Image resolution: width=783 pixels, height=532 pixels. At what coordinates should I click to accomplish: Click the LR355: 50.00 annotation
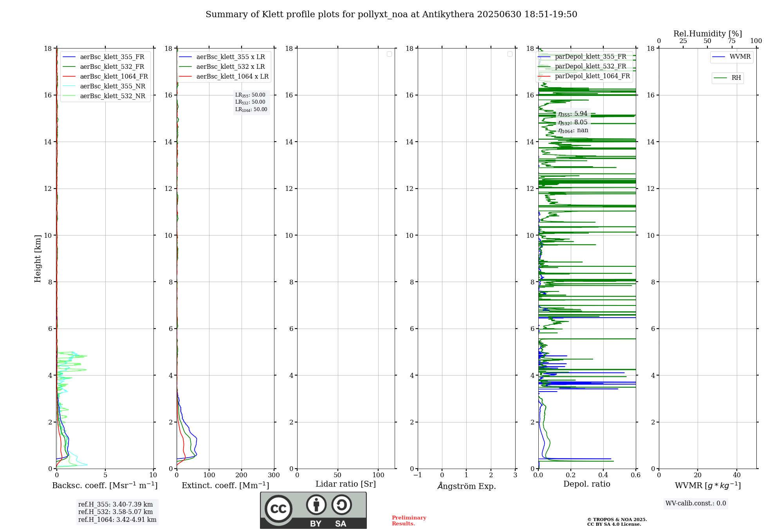point(250,95)
